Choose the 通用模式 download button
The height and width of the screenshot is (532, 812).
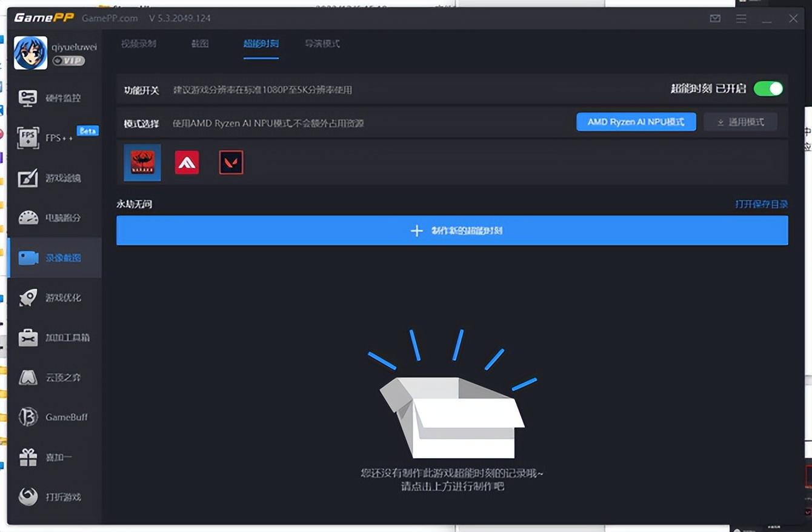tap(740, 122)
